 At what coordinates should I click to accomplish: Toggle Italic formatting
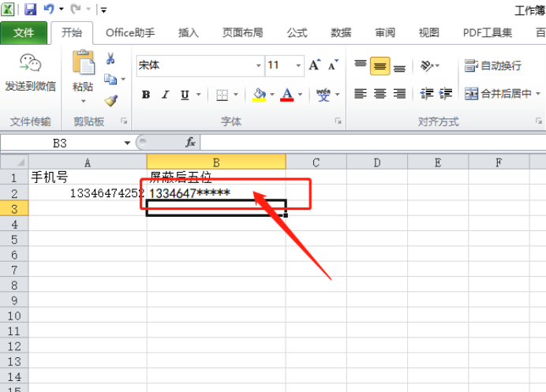click(166, 95)
